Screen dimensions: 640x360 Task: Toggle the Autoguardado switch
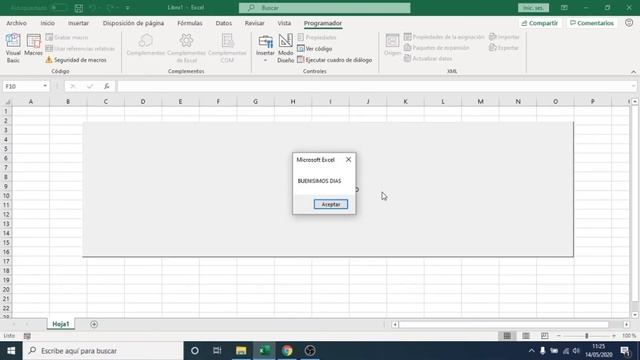click(x=59, y=8)
